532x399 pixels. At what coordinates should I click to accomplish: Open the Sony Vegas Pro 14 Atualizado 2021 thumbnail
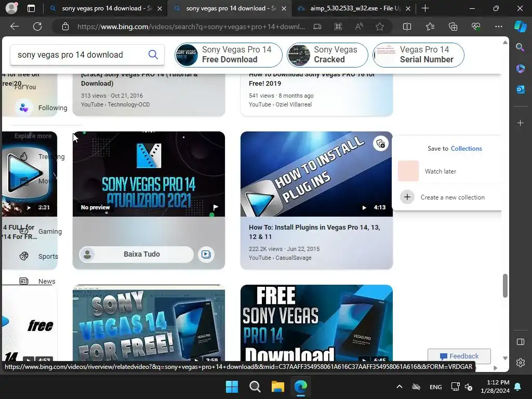149,174
